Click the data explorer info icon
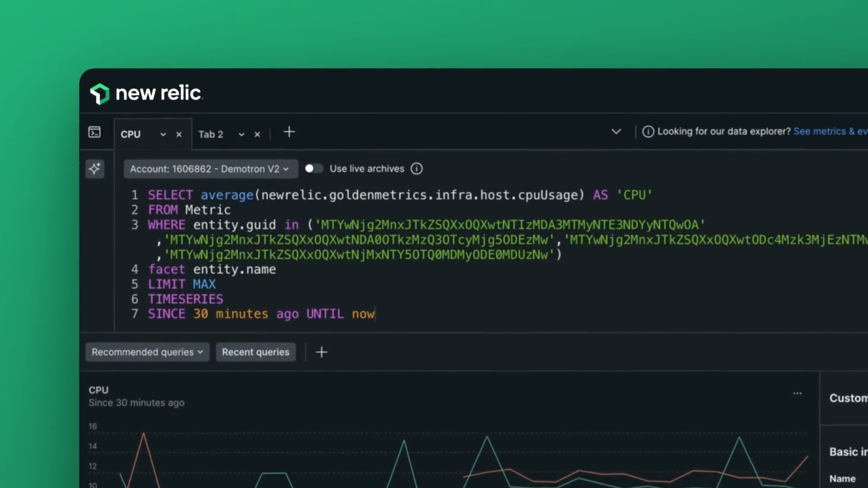This screenshot has height=488, width=868. (648, 131)
